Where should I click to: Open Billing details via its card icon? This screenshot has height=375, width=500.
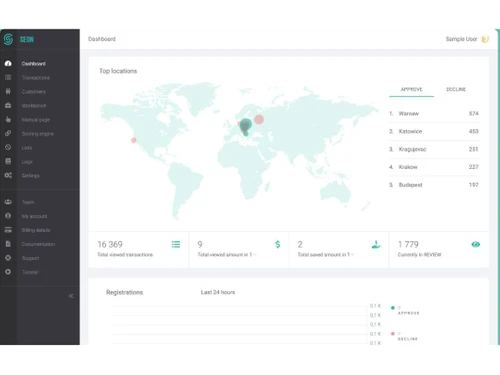click(x=8, y=230)
